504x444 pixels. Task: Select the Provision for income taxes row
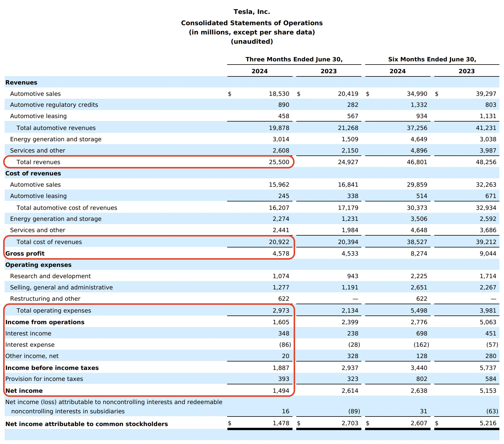44,379
